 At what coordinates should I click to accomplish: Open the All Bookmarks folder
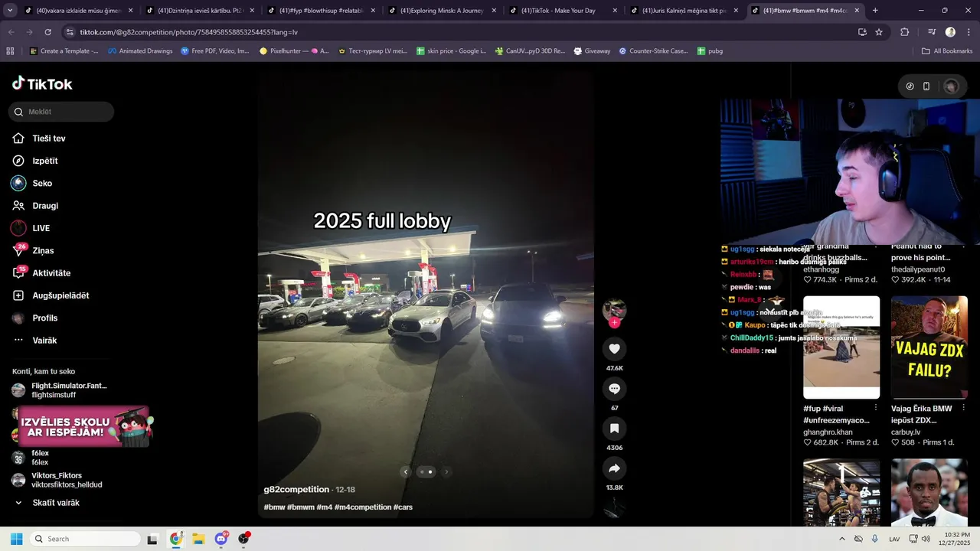(x=947, y=51)
